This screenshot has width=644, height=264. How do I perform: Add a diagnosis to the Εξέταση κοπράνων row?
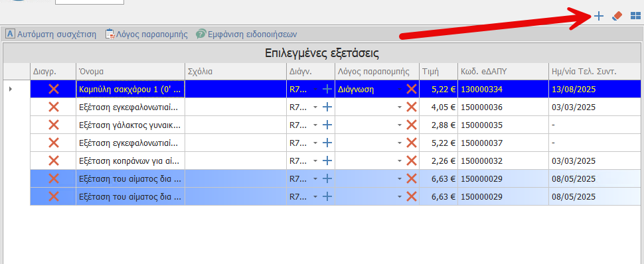point(327,161)
